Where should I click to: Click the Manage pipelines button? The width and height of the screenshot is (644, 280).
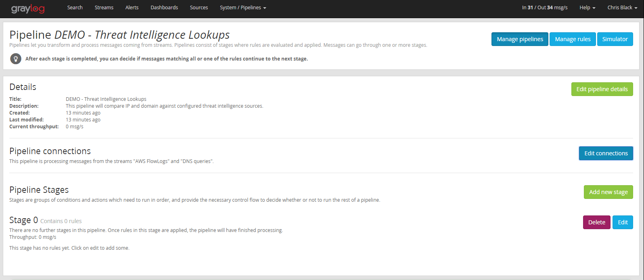(x=520, y=39)
